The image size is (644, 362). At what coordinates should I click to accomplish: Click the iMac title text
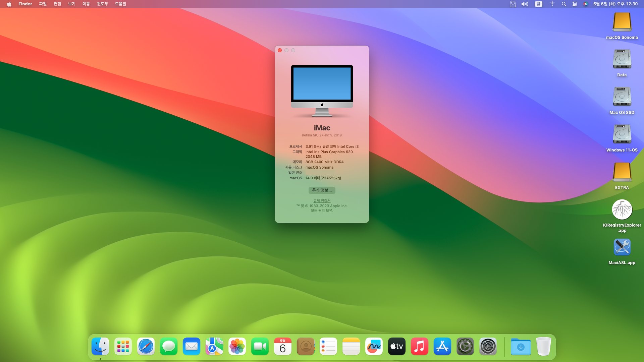(322, 128)
